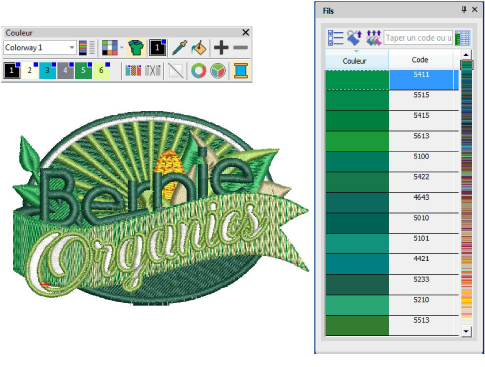Click the teal swatch of thread 4421
The height and width of the screenshot is (367, 485).
[357, 264]
